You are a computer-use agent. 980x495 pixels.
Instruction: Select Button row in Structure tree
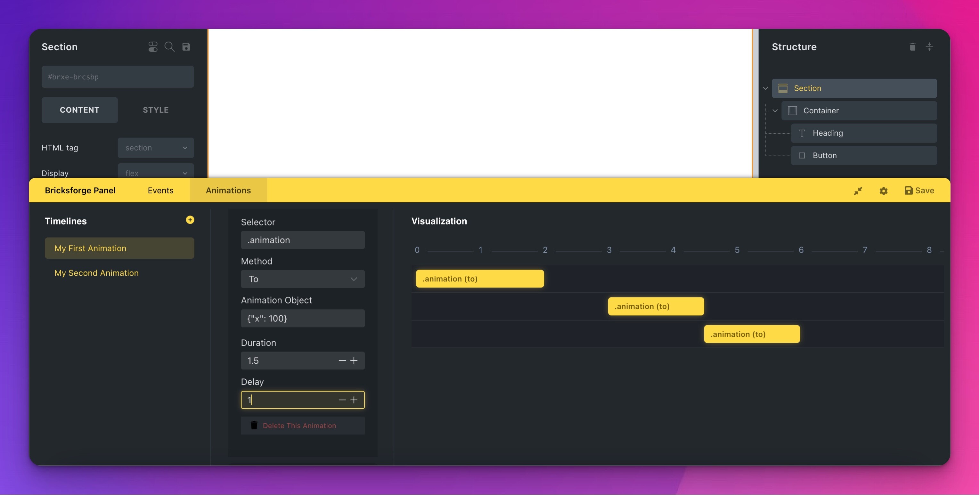[864, 156]
